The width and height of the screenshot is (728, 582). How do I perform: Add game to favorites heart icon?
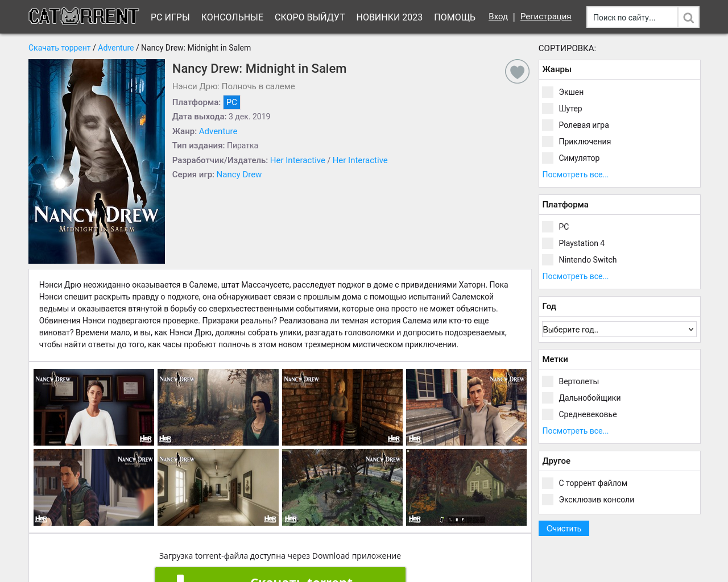(x=517, y=72)
